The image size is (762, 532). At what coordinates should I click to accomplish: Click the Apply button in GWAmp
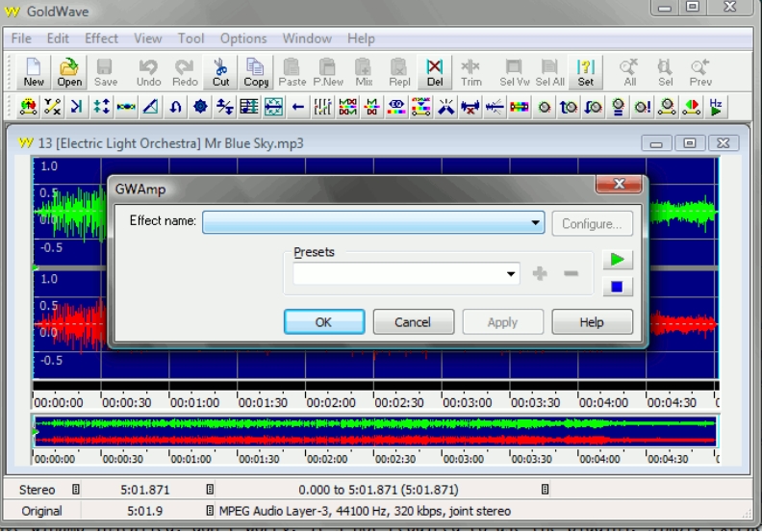[502, 321]
